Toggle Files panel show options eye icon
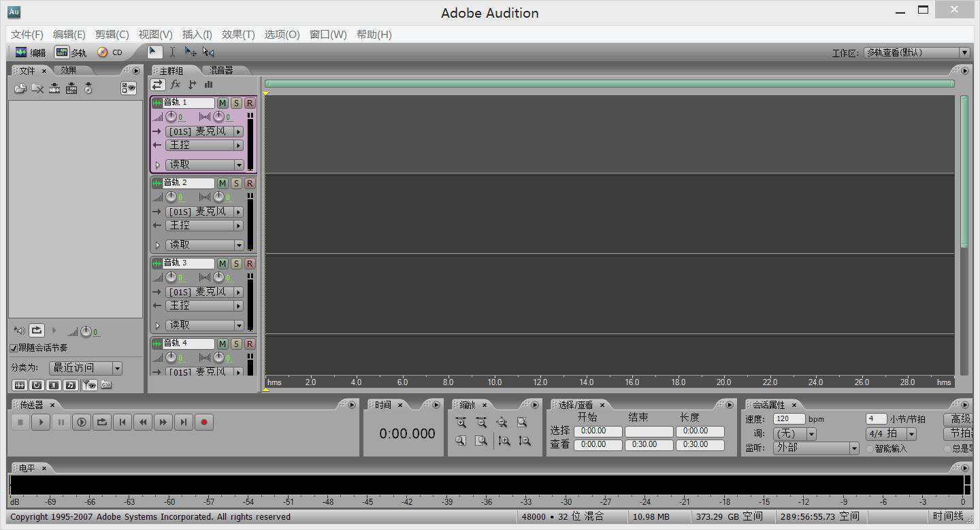The width and height of the screenshot is (980, 530). tap(129, 88)
